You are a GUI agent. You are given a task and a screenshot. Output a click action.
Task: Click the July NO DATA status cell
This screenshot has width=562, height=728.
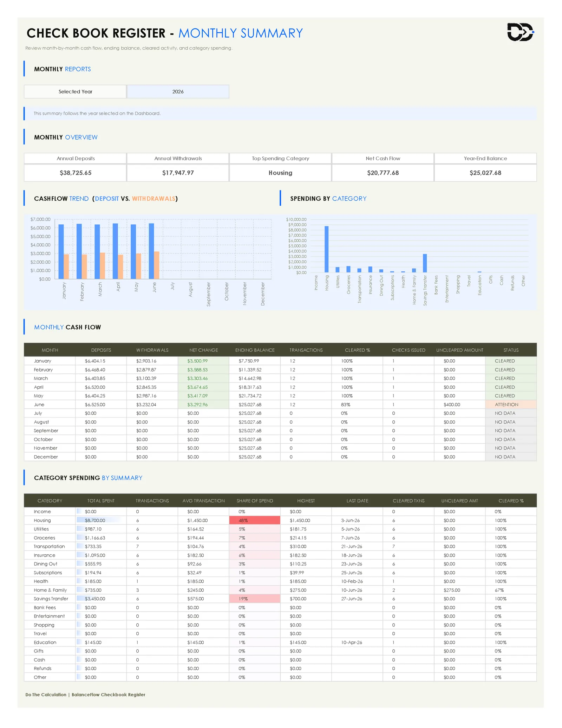(x=511, y=413)
